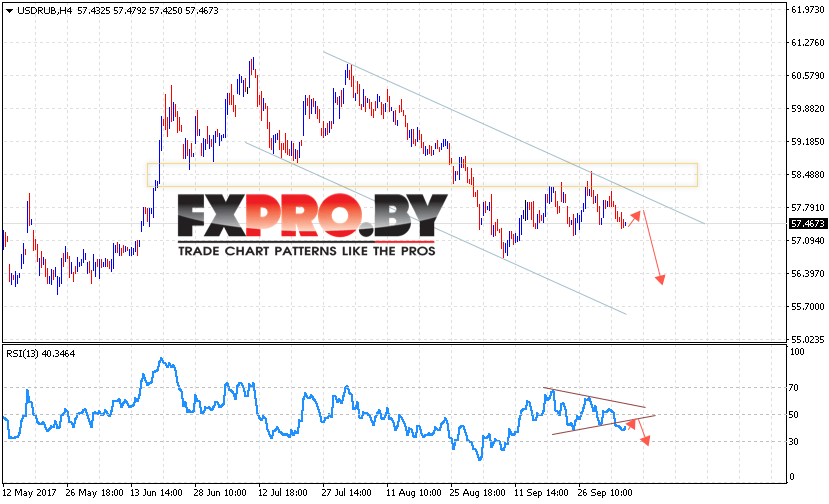The width and height of the screenshot is (829, 504).
Task: Click the 26 May 18:00 date label
Action: pyautogui.click(x=95, y=493)
